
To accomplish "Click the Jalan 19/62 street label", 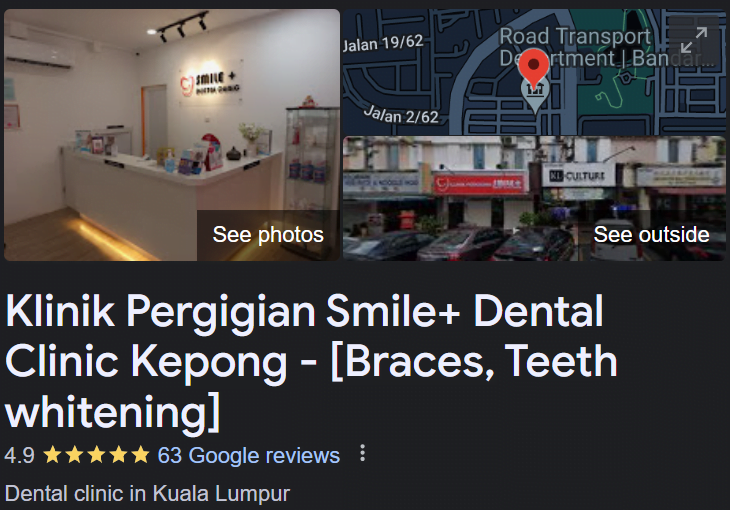I will tap(383, 43).
